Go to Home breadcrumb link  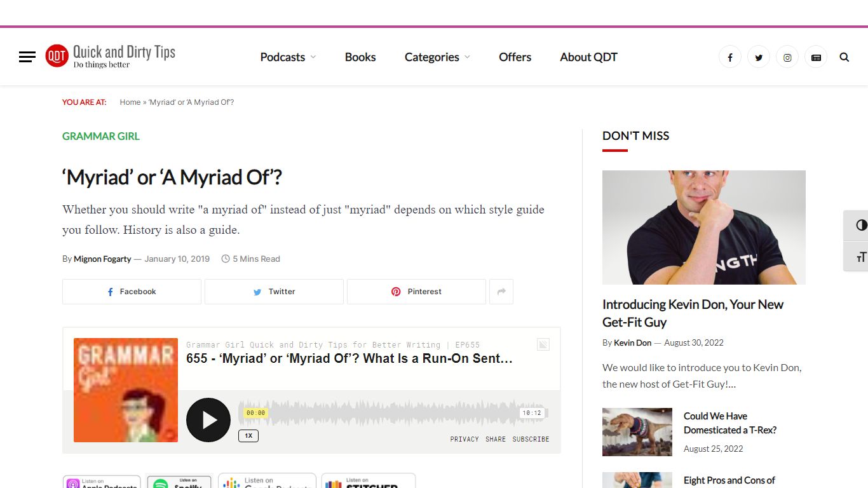(130, 102)
